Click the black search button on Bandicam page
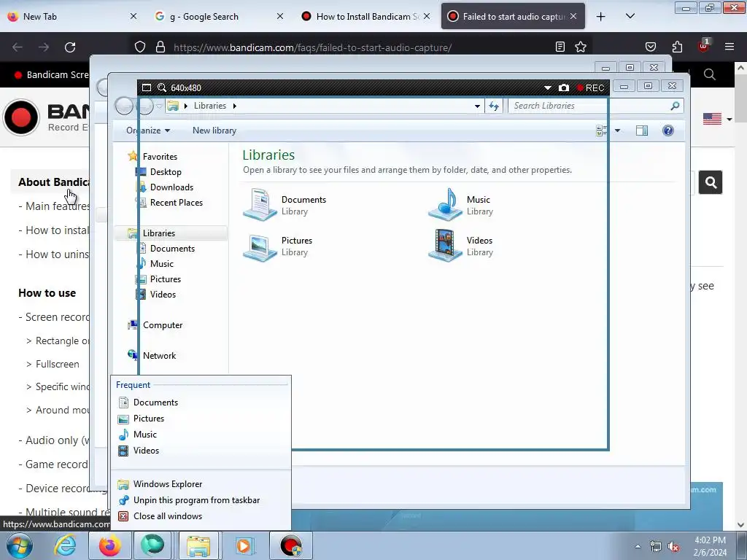747x560 pixels. tap(711, 182)
